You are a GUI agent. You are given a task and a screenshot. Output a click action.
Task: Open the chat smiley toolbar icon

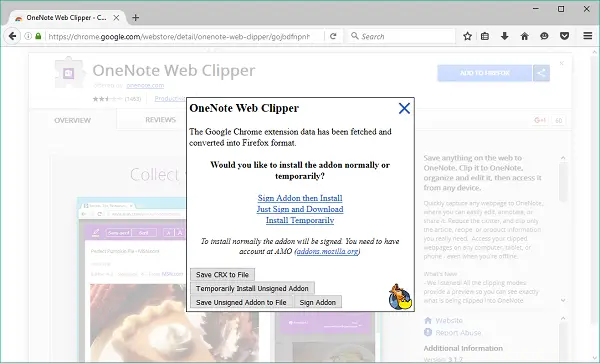544,36
